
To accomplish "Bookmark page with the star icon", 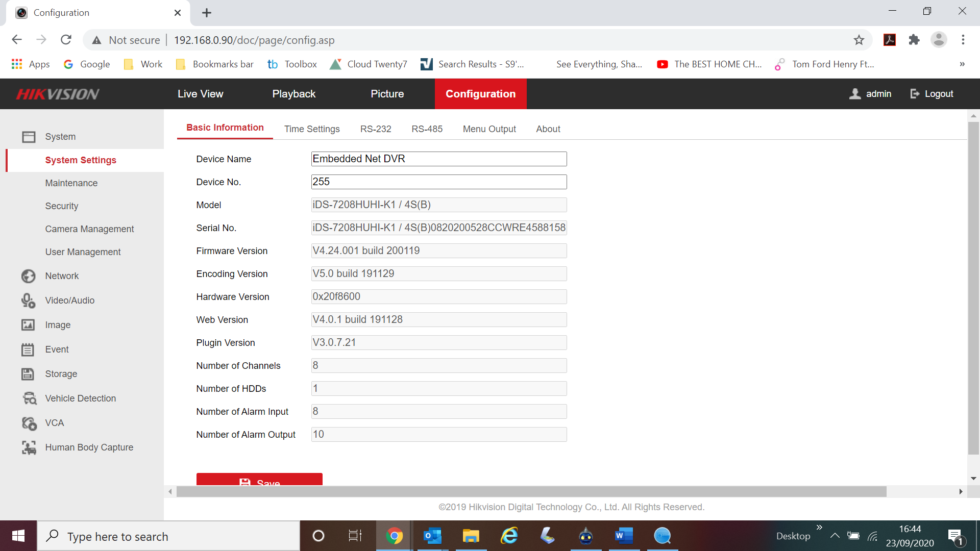I will point(859,40).
